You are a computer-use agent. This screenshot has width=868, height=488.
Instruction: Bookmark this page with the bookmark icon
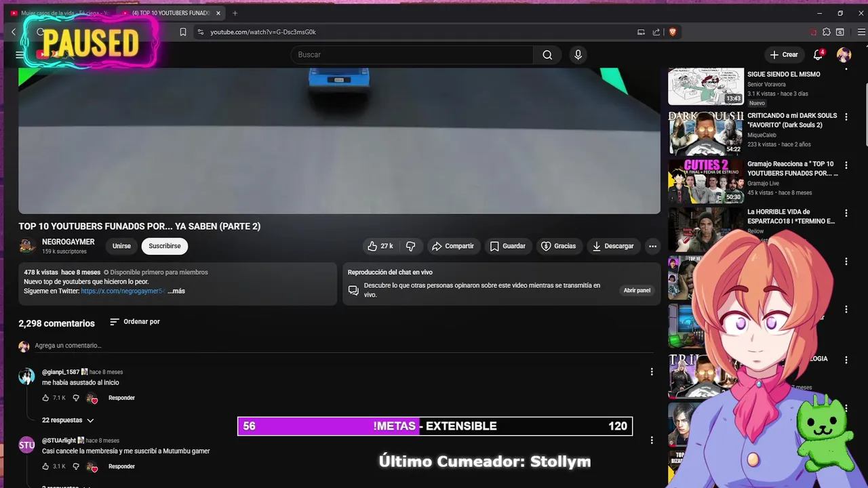[183, 32]
